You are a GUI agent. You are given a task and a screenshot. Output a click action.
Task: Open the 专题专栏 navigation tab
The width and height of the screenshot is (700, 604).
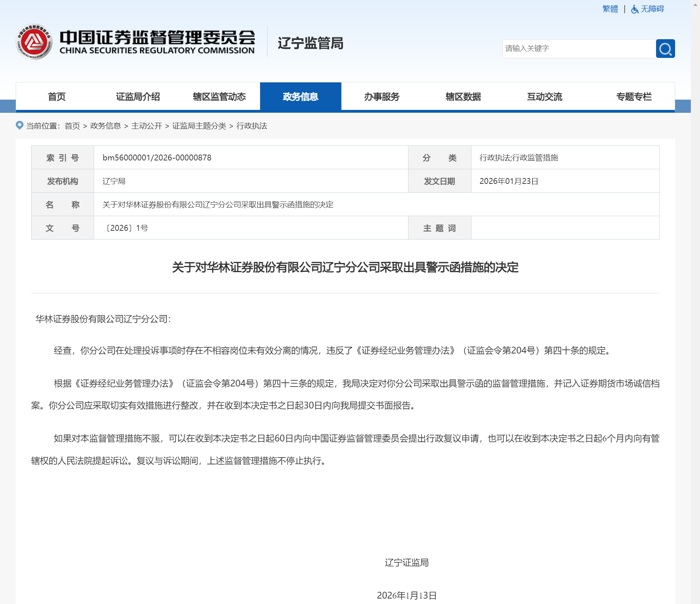pos(634,97)
